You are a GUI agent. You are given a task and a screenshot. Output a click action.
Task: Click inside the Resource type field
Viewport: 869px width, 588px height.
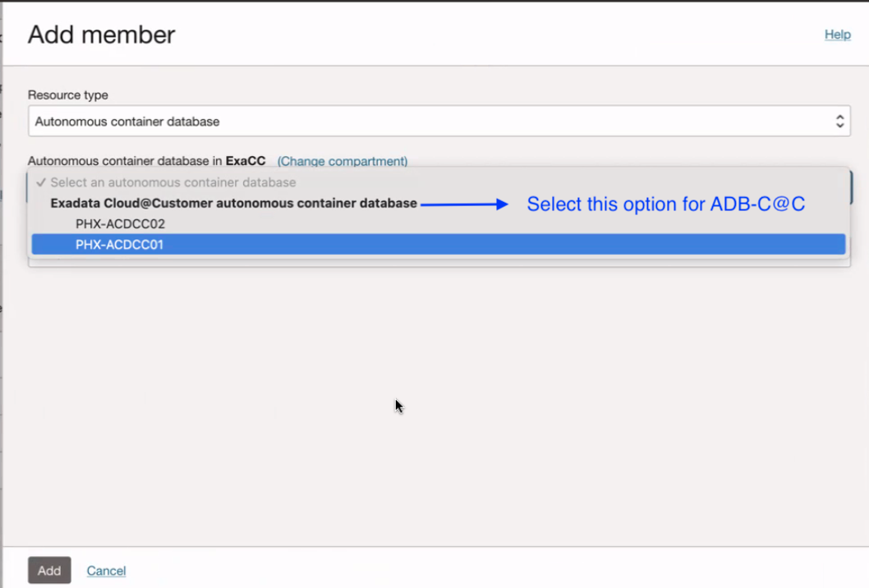click(329, 121)
